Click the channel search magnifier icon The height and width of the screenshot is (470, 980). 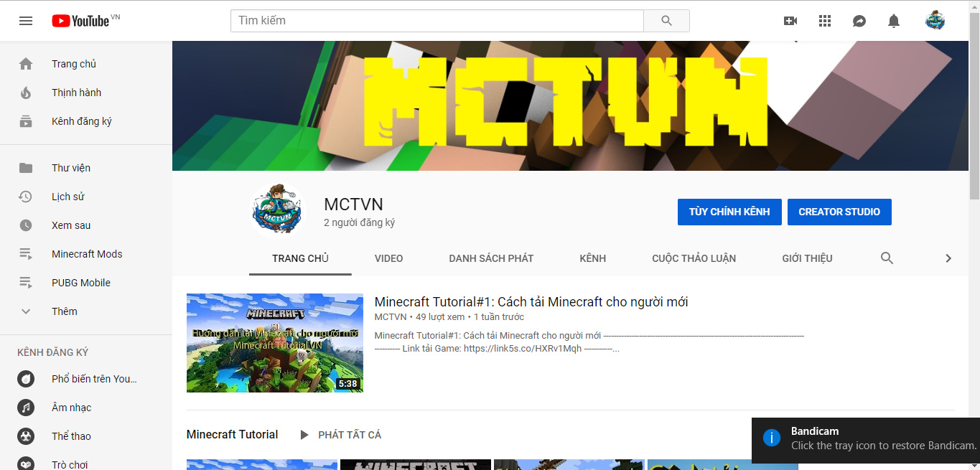887,258
